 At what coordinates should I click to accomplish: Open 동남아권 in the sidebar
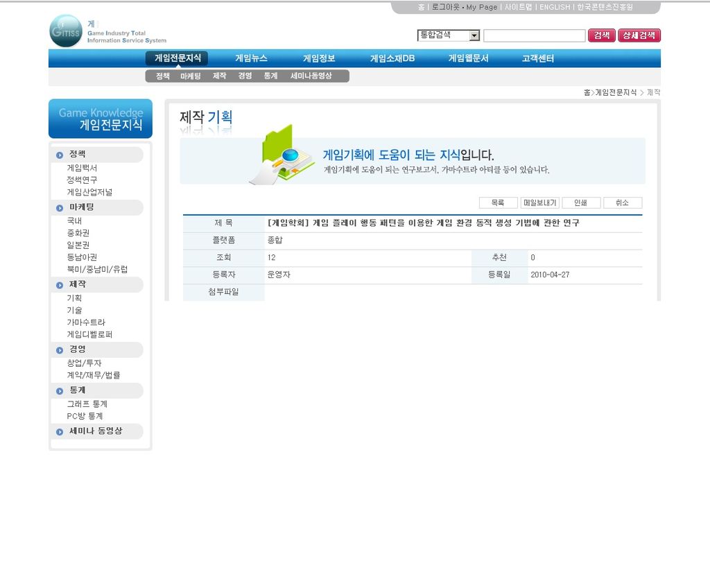(82, 257)
